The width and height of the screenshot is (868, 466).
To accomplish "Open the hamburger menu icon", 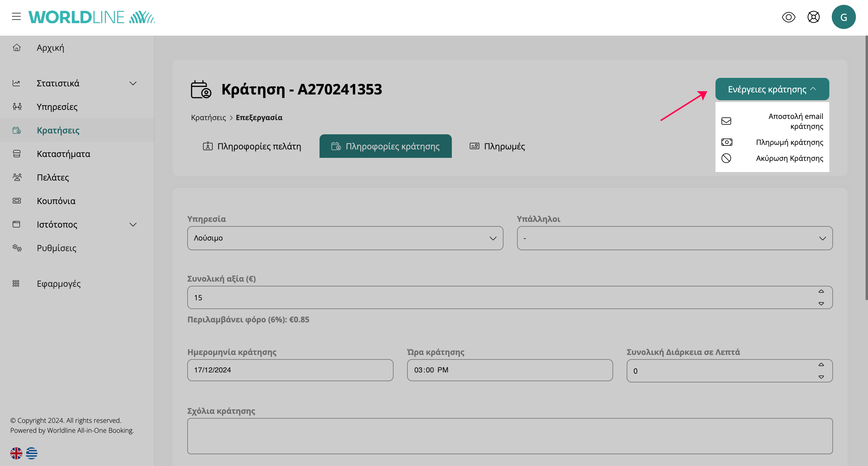I will point(16,17).
